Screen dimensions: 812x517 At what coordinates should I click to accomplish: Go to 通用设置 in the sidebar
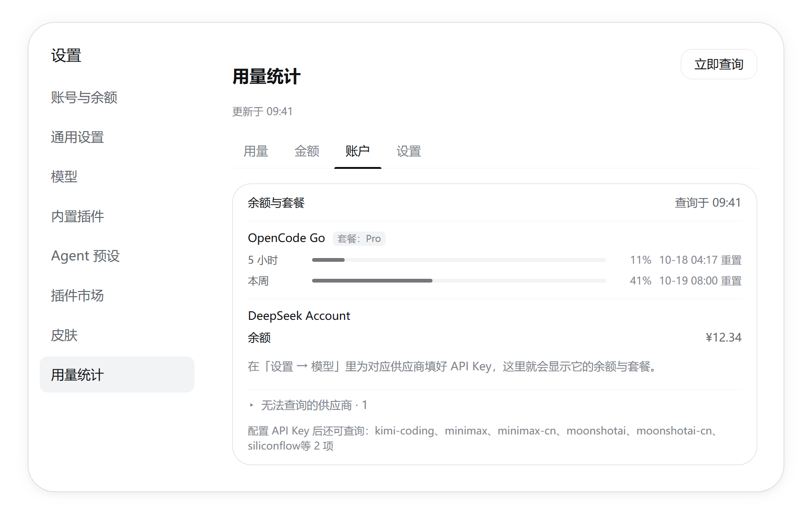pos(117,137)
